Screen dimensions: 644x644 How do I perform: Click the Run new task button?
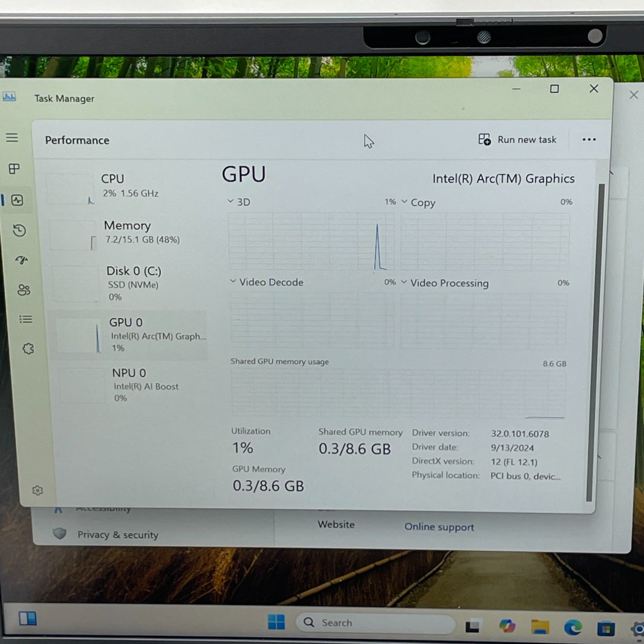click(x=517, y=140)
